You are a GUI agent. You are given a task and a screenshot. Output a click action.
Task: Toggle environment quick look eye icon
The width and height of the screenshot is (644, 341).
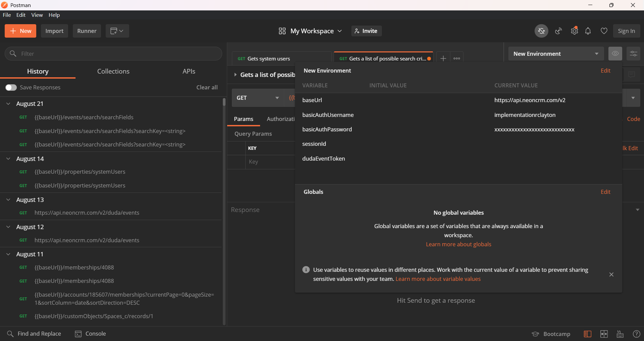(x=615, y=54)
